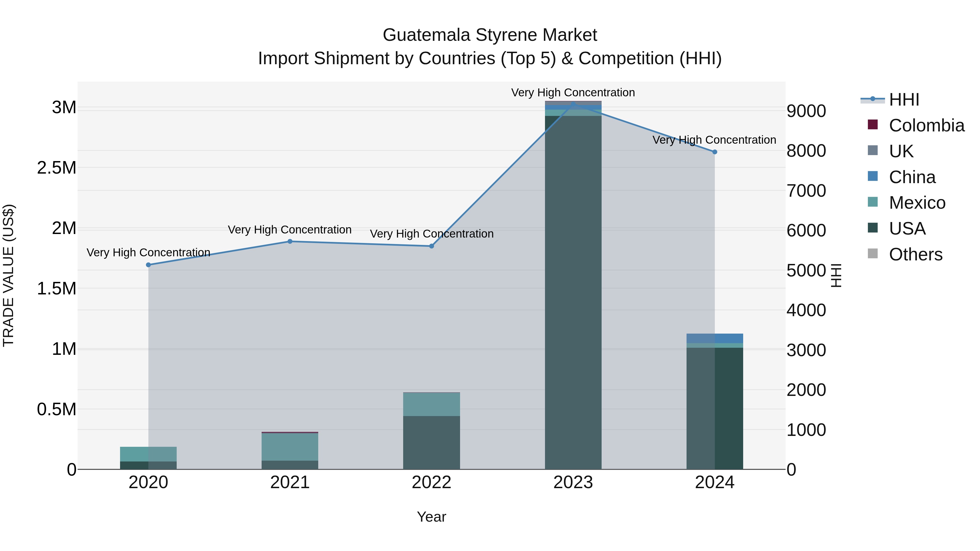
Task: Click the 2024 Very High Concentration annotation
Action: coord(715,140)
